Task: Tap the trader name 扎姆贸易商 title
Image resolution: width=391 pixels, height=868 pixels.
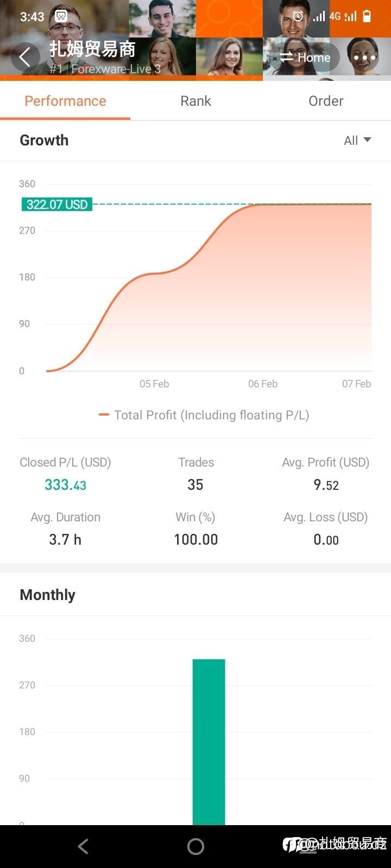Action: [92, 49]
